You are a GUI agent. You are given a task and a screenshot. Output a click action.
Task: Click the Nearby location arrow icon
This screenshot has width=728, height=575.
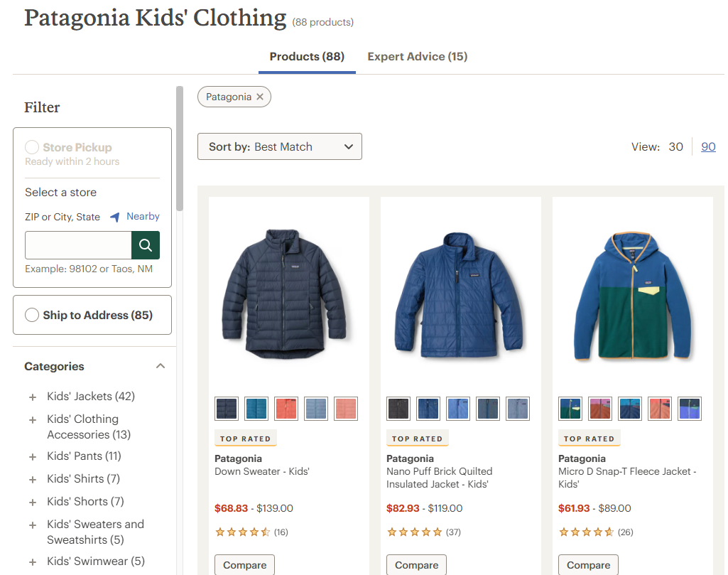[x=115, y=217]
